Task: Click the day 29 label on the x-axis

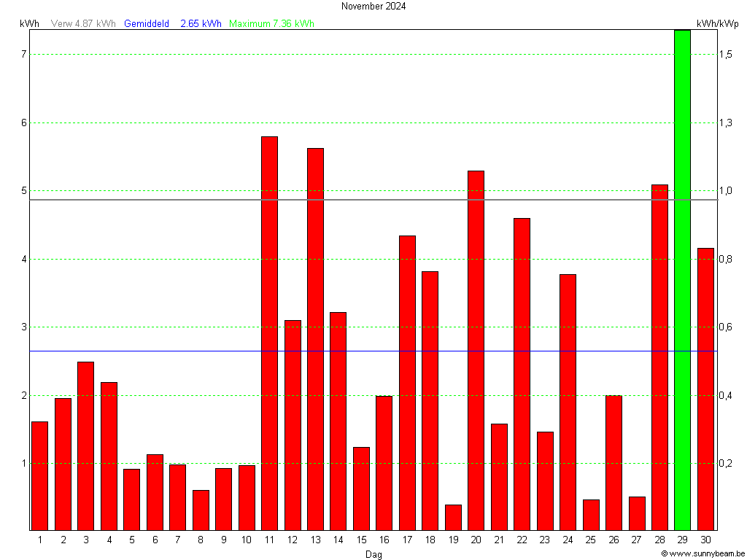Action: click(682, 540)
